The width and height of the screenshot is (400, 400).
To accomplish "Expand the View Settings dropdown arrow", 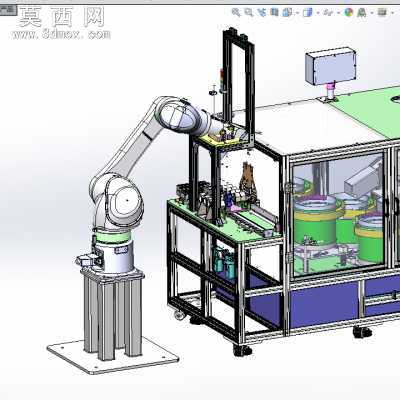I will click(x=392, y=13).
